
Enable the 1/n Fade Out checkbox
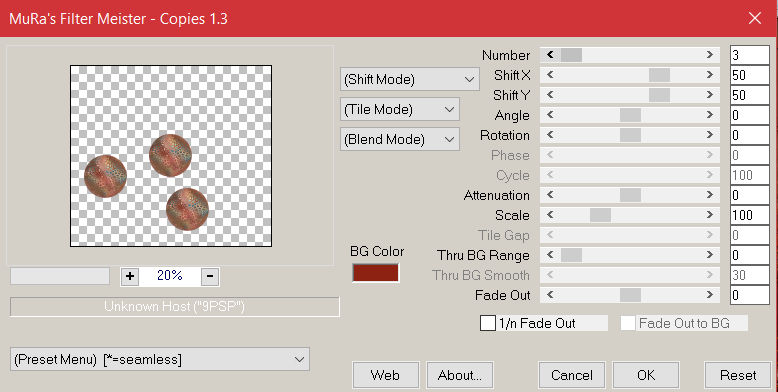(488, 324)
